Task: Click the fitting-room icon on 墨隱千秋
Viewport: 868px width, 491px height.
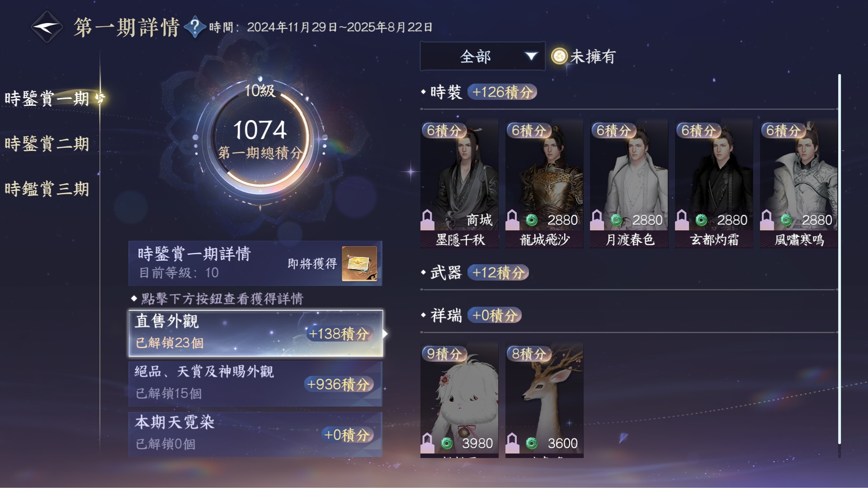Action: (428, 220)
